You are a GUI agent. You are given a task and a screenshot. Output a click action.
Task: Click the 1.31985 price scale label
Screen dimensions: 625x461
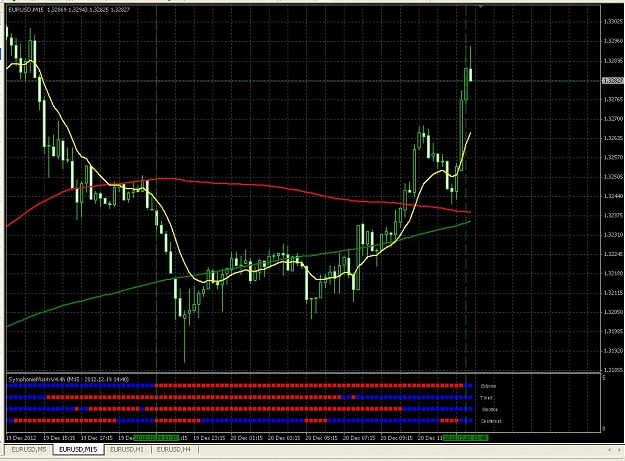(613, 332)
